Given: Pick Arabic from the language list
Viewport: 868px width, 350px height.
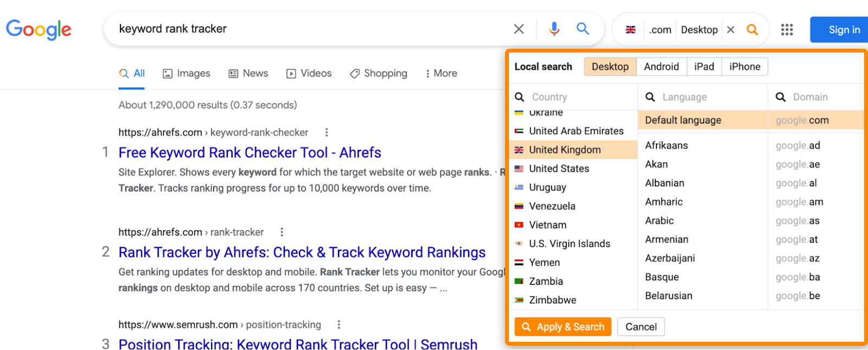Looking at the screenshot, I should [659, 221].
